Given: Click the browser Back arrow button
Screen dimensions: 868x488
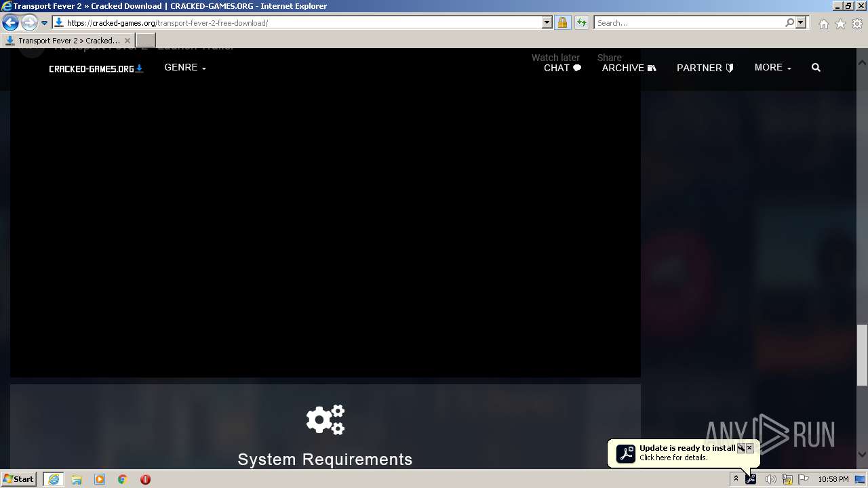Looking at the screenshot, I should 10,23.
